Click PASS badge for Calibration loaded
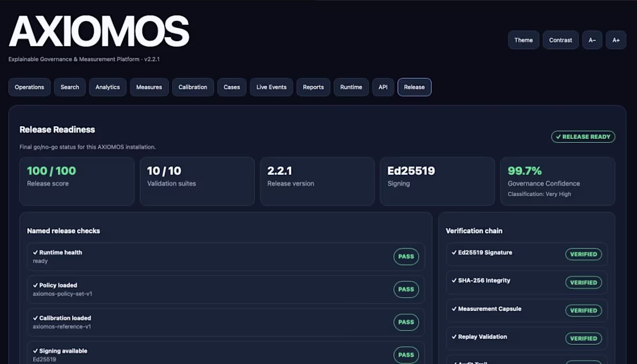The image size is (637, 364). (x=407, y=322)
